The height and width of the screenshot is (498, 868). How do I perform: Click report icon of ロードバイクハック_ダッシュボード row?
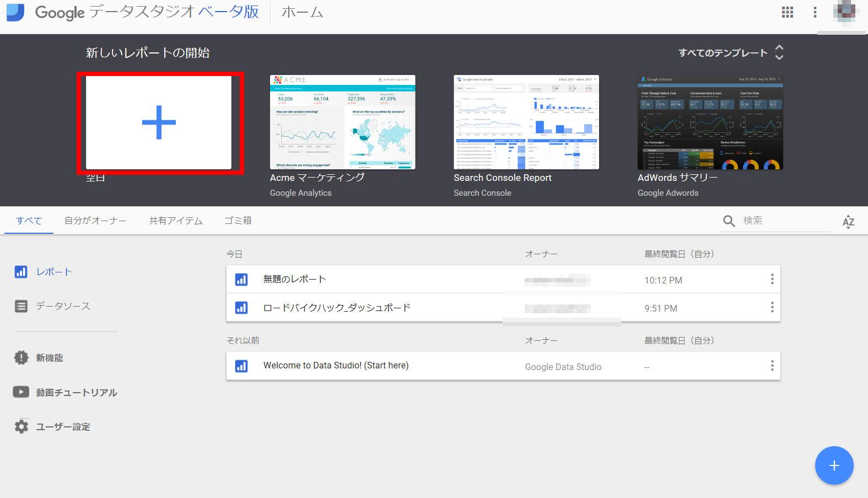click(241, 308)
